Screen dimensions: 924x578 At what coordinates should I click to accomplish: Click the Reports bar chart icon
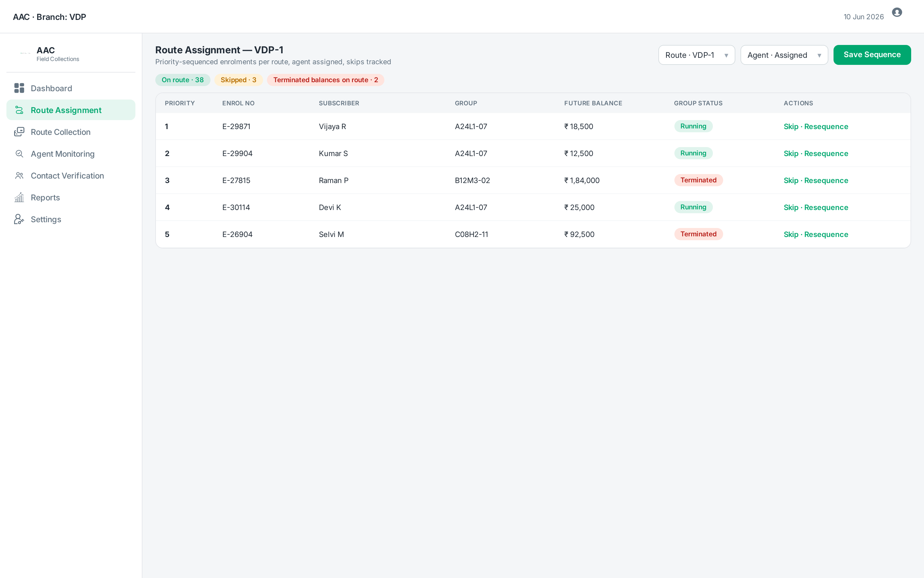(19, 197)
